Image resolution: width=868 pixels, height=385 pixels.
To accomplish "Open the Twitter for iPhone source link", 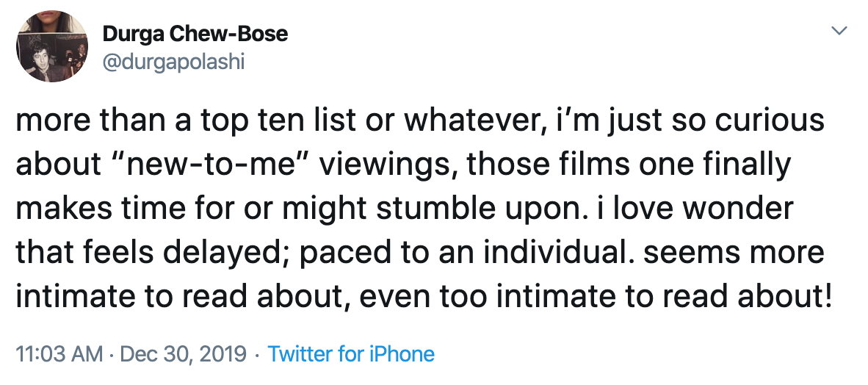I will point(351,355).
